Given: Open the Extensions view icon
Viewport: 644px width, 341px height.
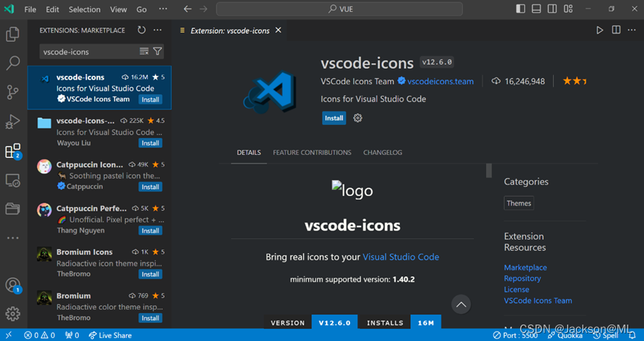Looking at the screenshot, I should click(13, 151).
